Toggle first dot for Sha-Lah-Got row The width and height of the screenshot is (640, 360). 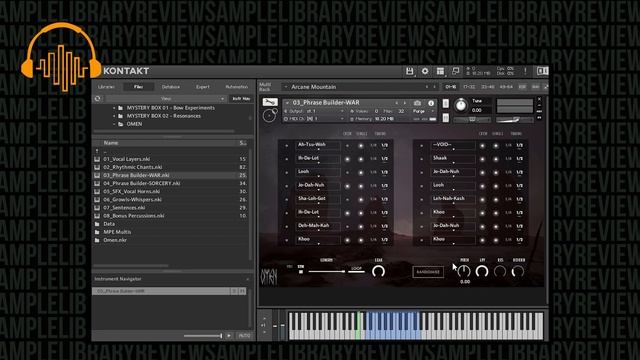(347, 200)
